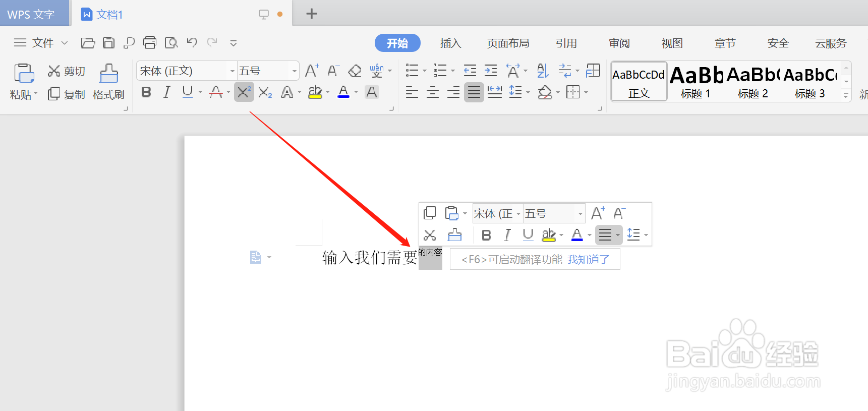Toggle italic in mini toolbar
This screenshot has height=411, width=868.
point(507,235)
